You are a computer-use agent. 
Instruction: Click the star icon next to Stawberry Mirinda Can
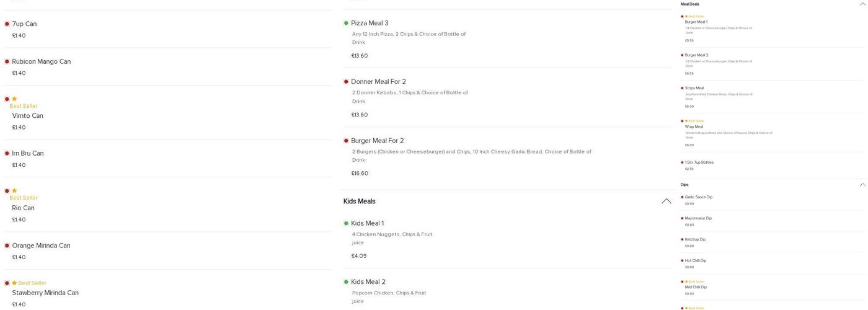pyautogui.click(x=14, y=283)
